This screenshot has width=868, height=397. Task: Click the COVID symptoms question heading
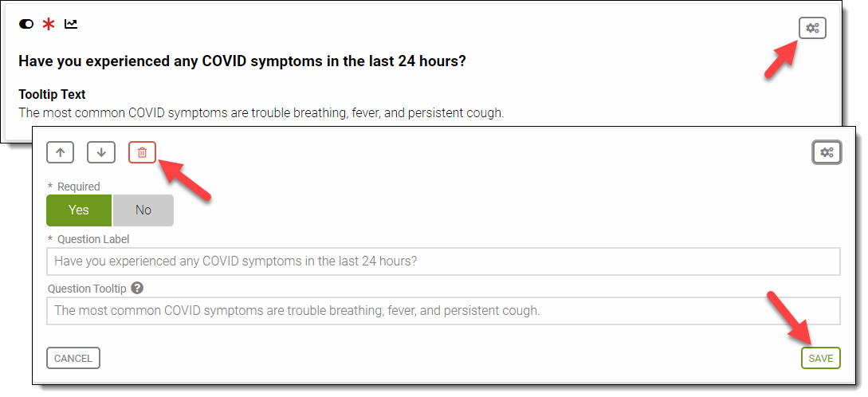(242, 61)
